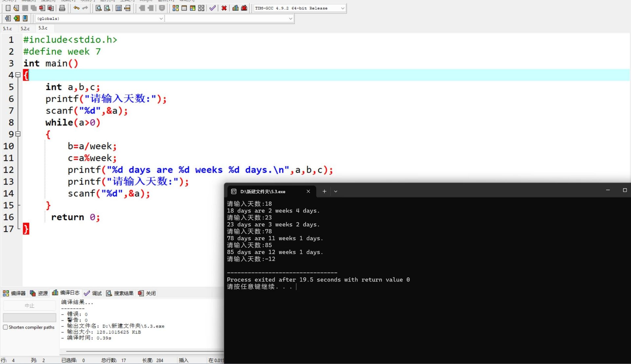
Task: Click the Undo arrow icon
Action: (76, 8)
